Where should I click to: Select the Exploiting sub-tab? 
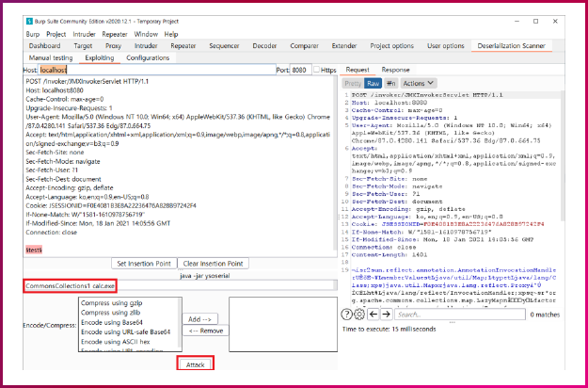point(100,57)
